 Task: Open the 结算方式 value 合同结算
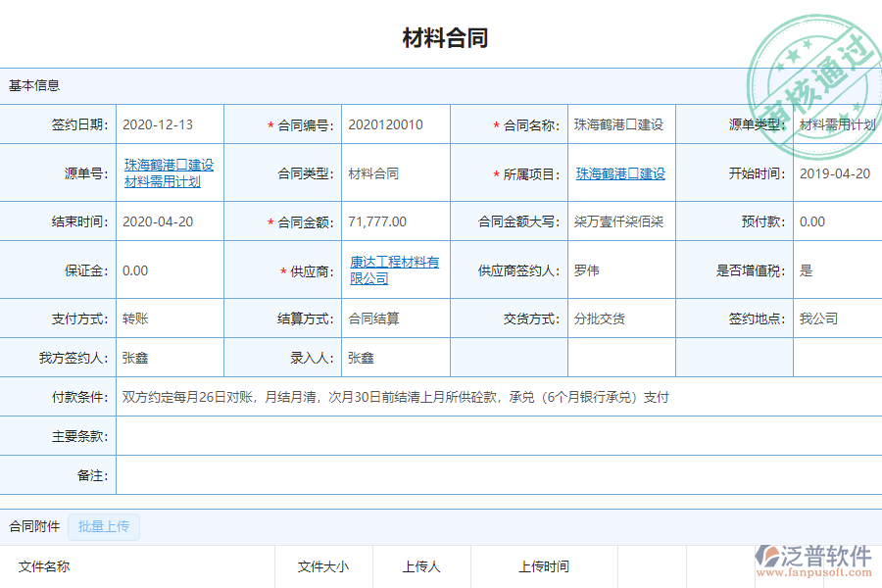click(371, 318)
